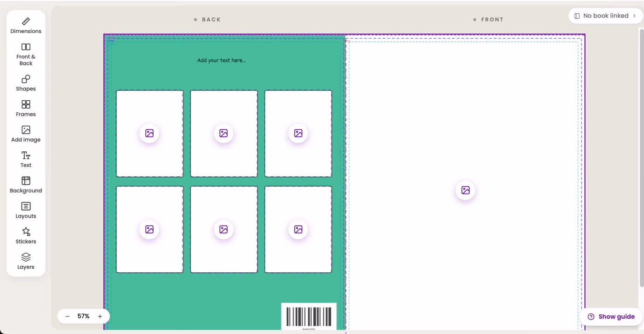Zoom in with the plus button
This screenshot has width=644, height=334.
coord(100,317)
